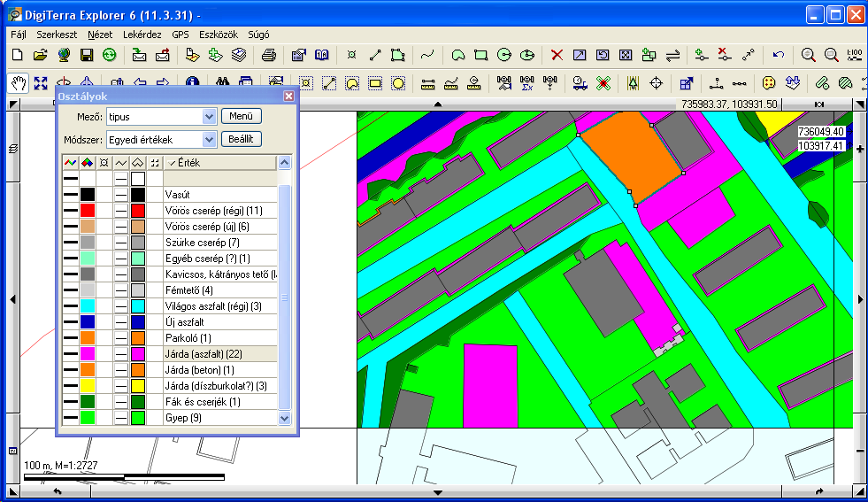Click the zoom to full extent arrows icon
The height and width of the screenshot is (502, 868).
click(x=41, y=83)
